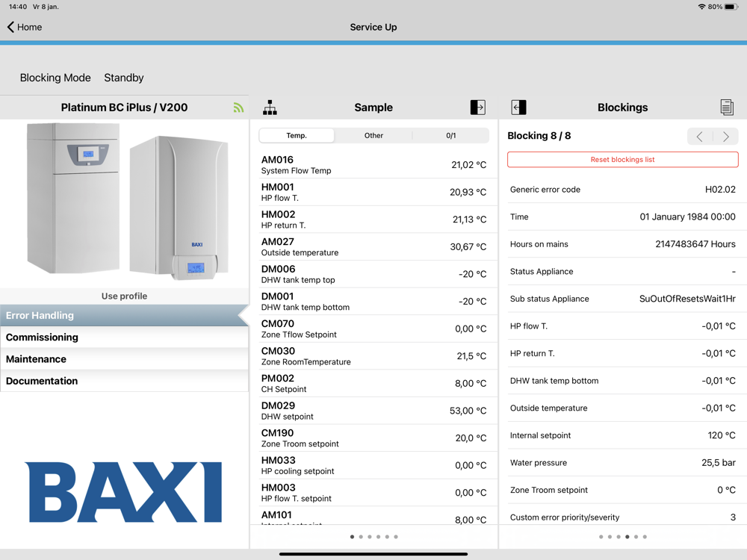Go back to Home
The width and height of the screenshot is (747, 560).
click(25, 27)
